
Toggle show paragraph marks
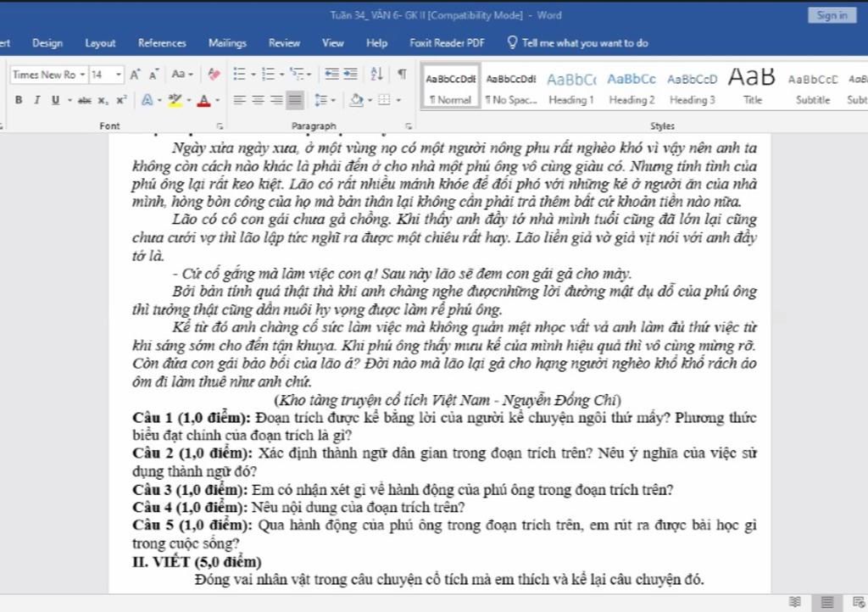403,74
